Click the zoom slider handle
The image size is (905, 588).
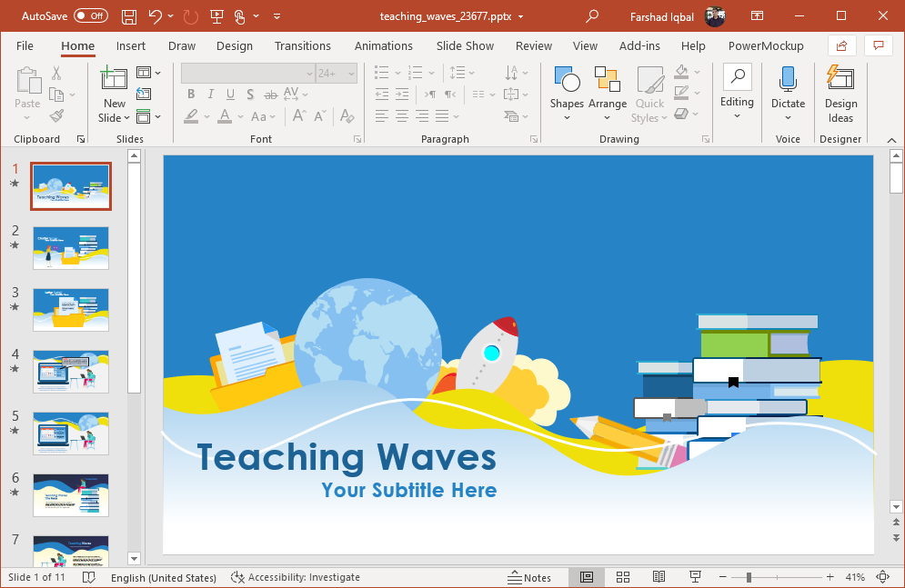coord(749,577)
